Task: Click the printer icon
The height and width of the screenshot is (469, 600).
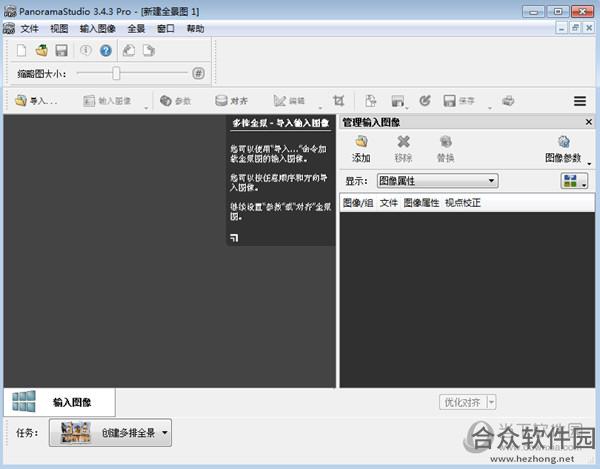Action: click(508, 101)
